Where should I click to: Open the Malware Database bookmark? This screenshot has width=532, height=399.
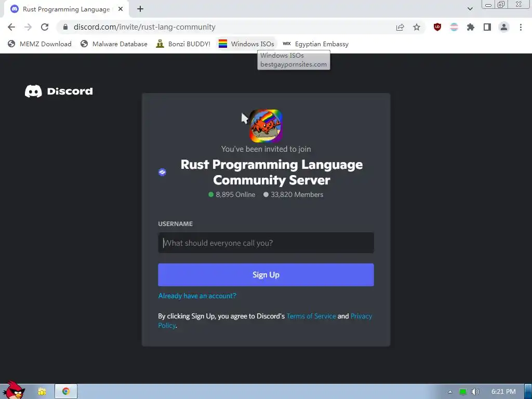point(114,44)
